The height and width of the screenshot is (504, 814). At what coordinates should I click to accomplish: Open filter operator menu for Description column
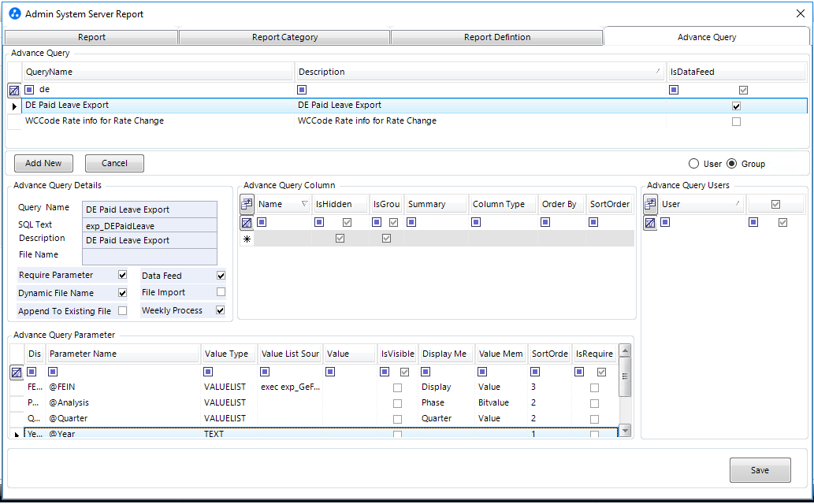click(302, 90)
